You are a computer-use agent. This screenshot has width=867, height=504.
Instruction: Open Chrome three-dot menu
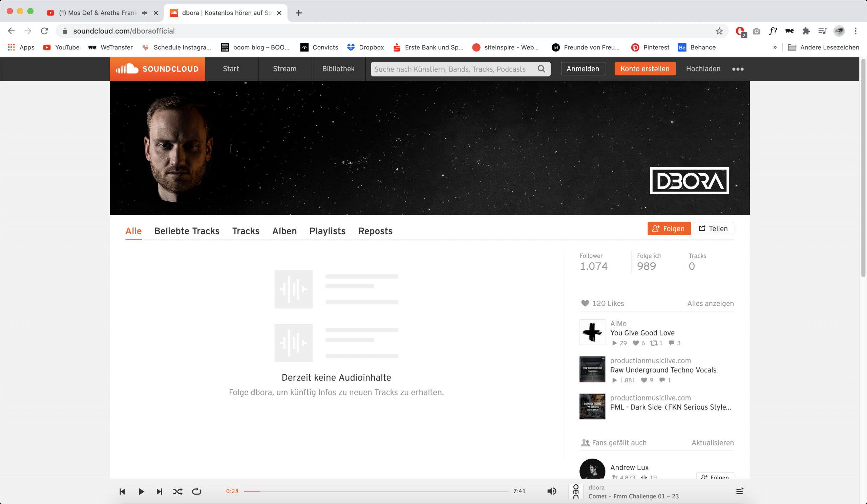[855, 31]
